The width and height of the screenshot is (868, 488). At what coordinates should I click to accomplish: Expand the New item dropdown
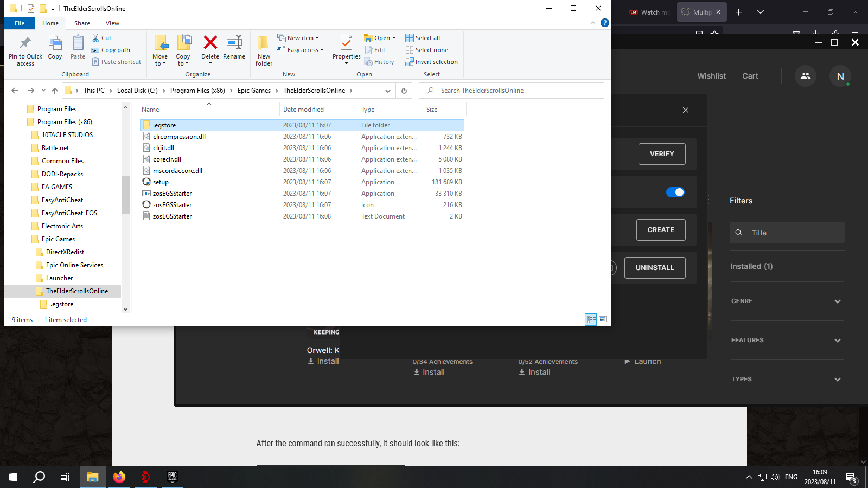298,38
